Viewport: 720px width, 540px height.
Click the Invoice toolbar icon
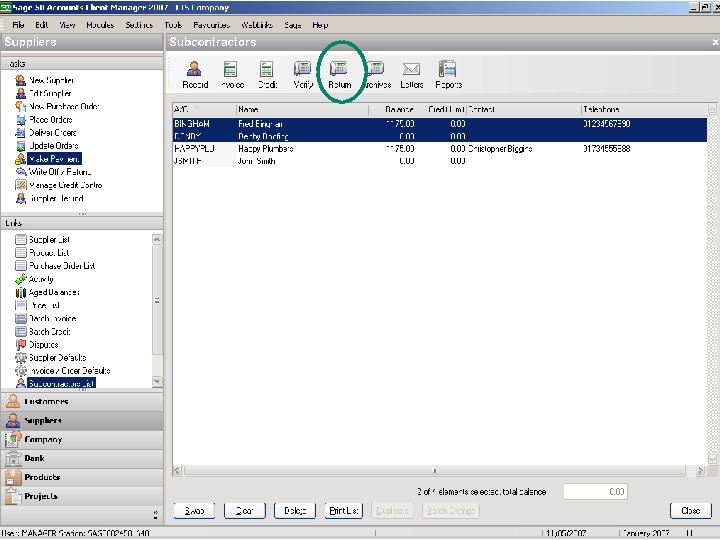tap(232, 75)
